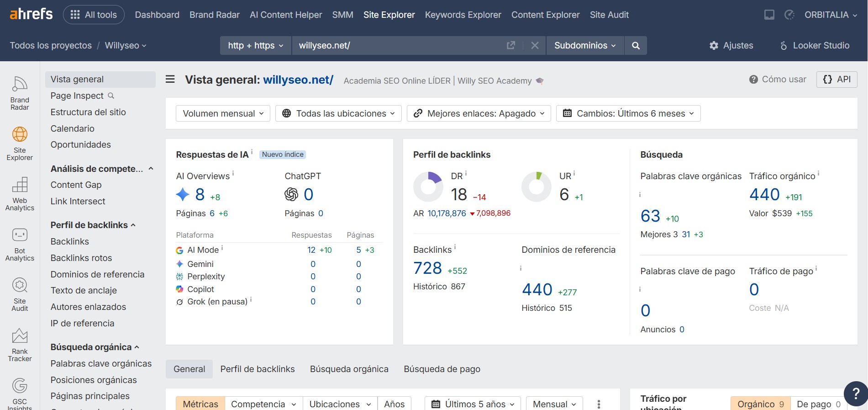This screenshot has height=410, width=868.
Task: Open the http + https protocol dropdown
Action: (256, 45)
